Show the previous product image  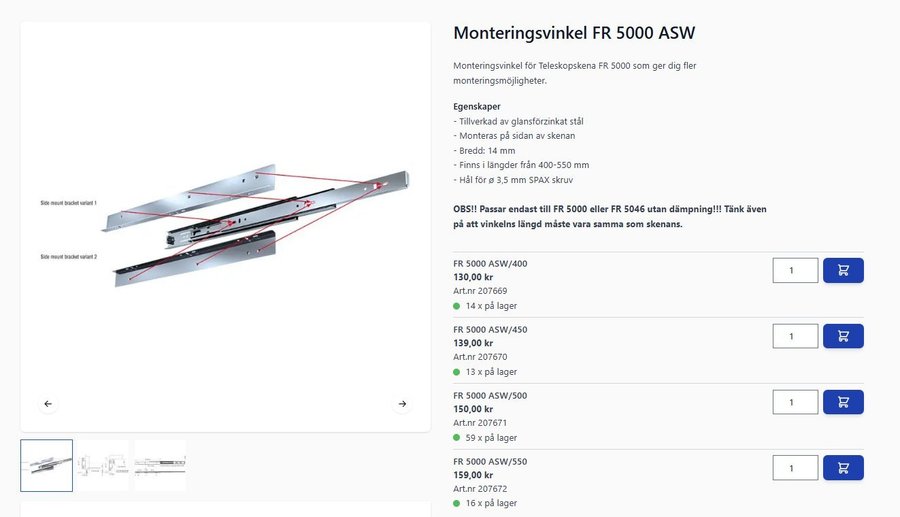point(48,404)
